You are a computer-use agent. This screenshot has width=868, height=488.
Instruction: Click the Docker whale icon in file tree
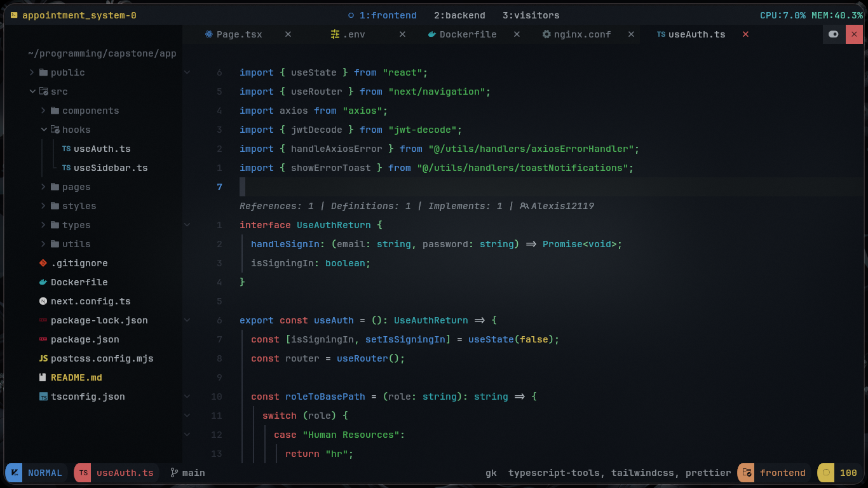pos(43,282)
